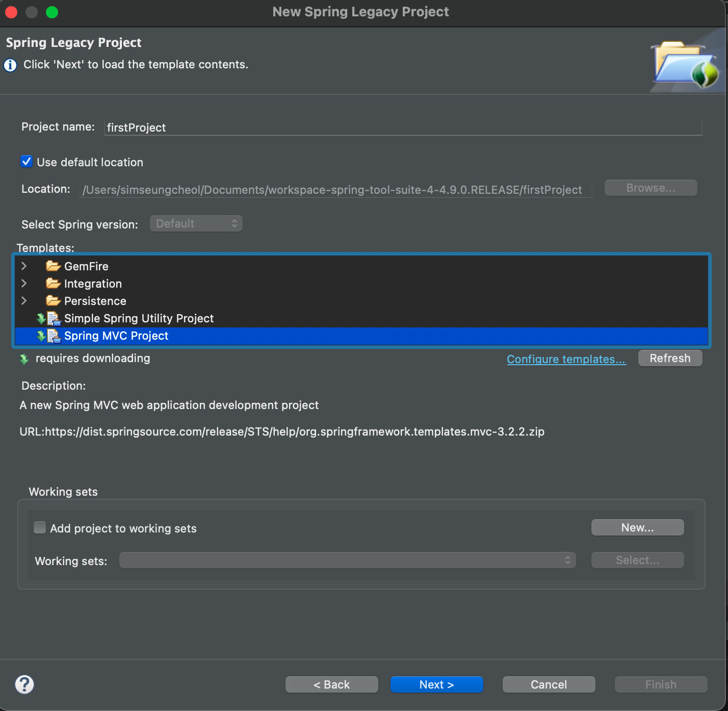
Task: Create a working set with New...
Action: pos(637,527)
